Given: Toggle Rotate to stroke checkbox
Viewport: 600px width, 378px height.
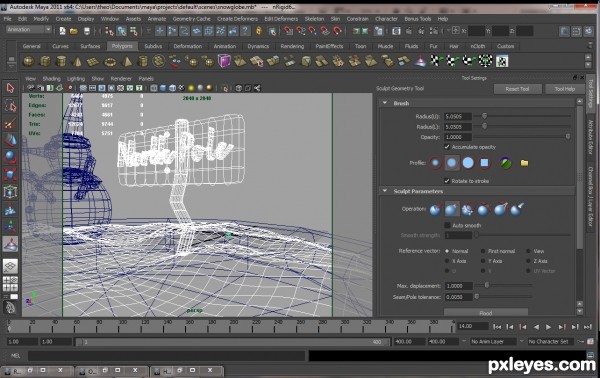Looking at the screenshot, I should pyautogui.click(x=447, y=181).
